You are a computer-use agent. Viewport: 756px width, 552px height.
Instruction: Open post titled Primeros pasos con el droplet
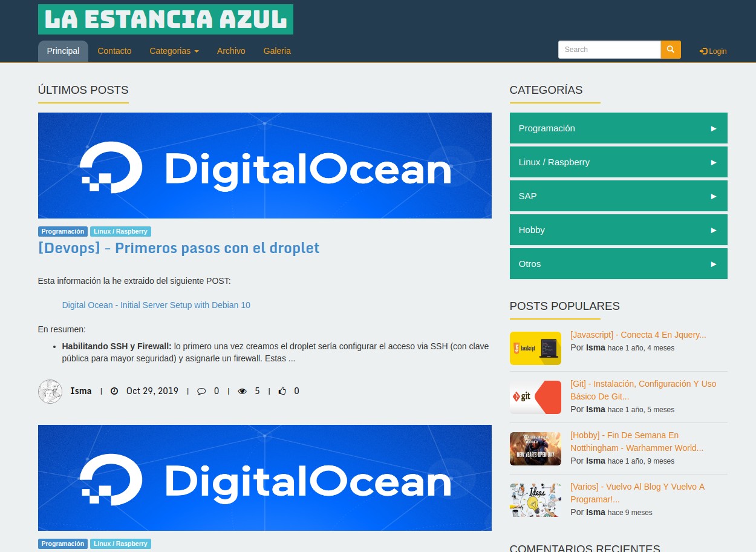pyautogui.click(x=178, y=248)
